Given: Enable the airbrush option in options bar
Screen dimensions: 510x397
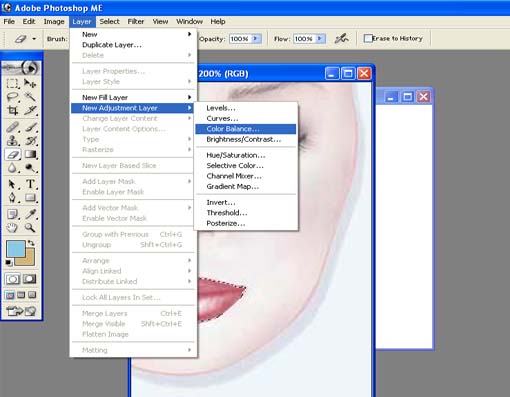Looking at the screenshot, I should [x=341, y=39].
